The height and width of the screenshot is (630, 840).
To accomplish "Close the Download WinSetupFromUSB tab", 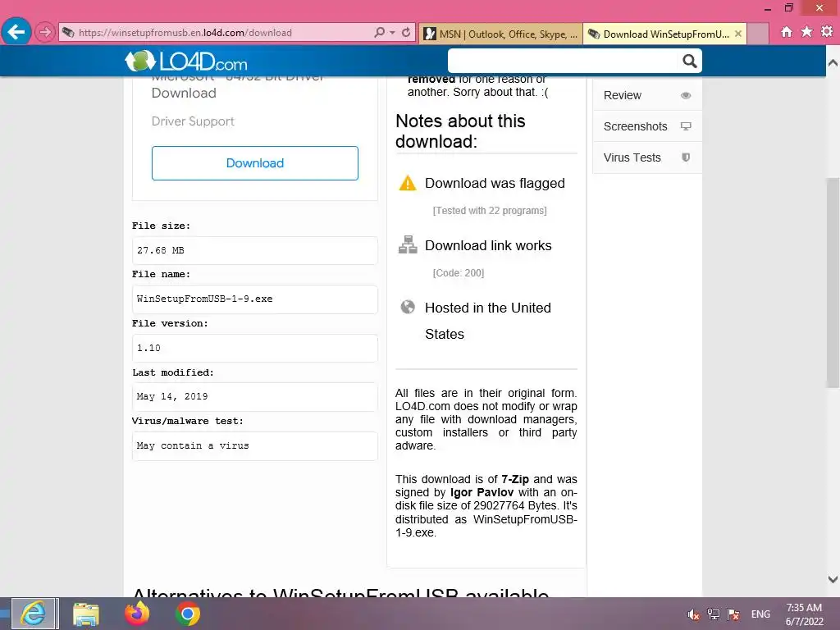I will 738,34.
